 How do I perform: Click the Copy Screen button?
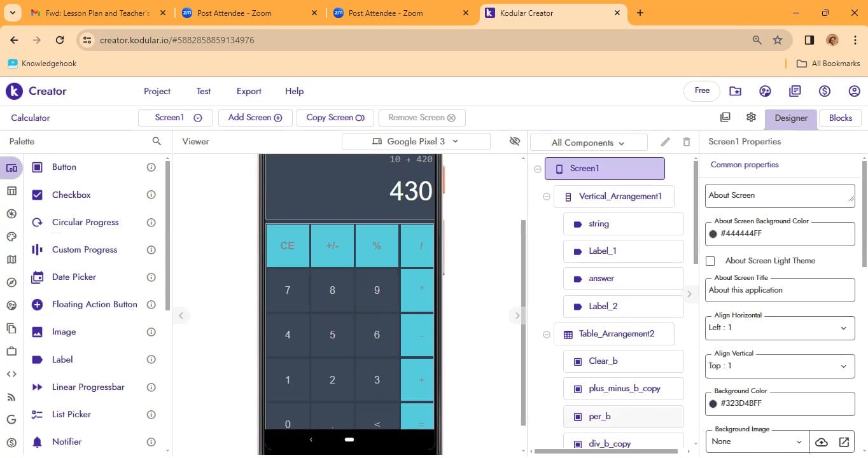point(335,118)
